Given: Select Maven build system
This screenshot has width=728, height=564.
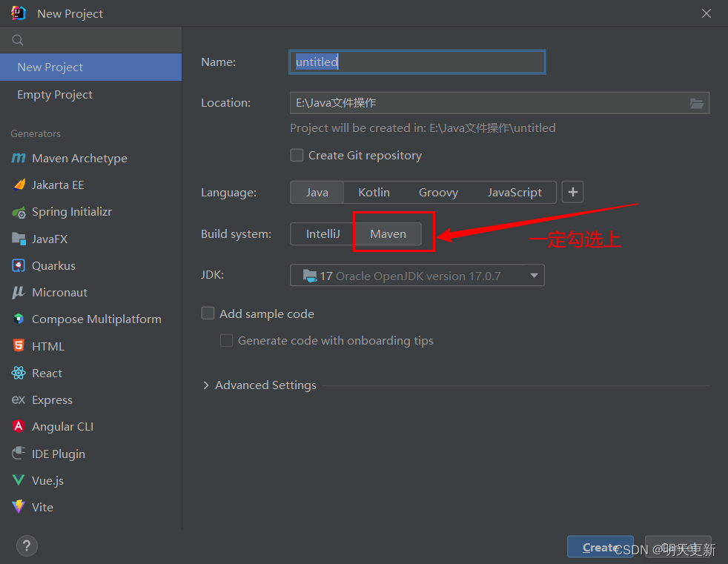Looking at the screenshot, I should (x=388, y=233).
